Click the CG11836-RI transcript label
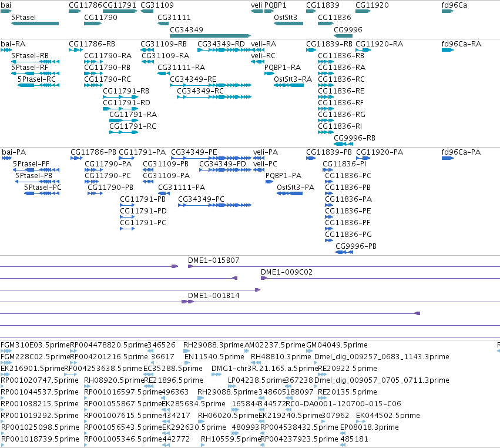Image resolution: width=500 pixels, height=448 pixels. click(340, 126)
